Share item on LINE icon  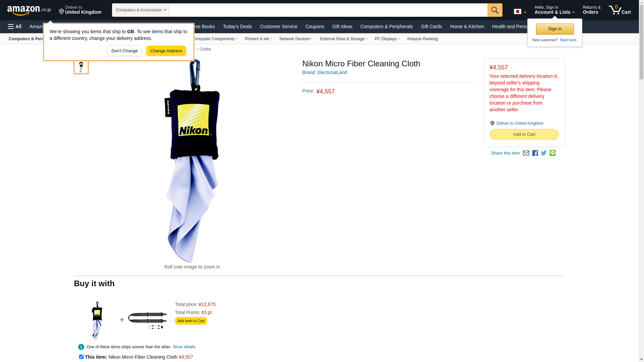552,153
